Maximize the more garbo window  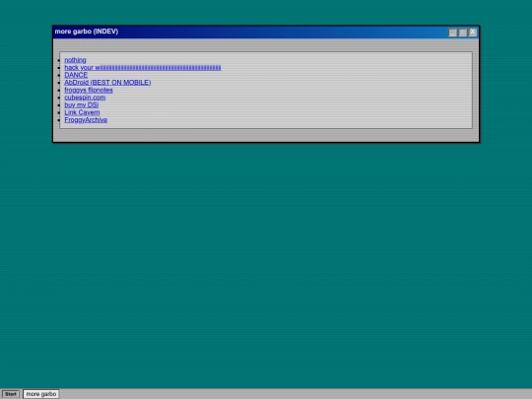pyautogui.click(x=463, y=33)
